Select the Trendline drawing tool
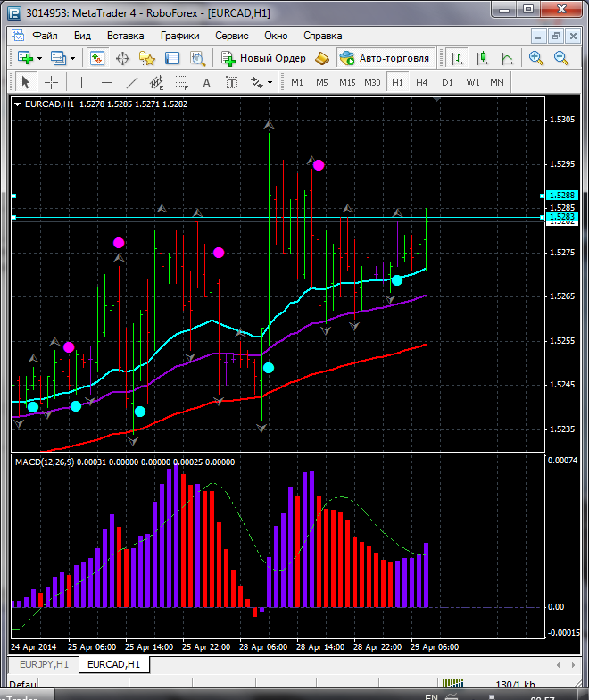Image resolution: width=589 pixels, height=700 pixels. (x=132, y=82)
